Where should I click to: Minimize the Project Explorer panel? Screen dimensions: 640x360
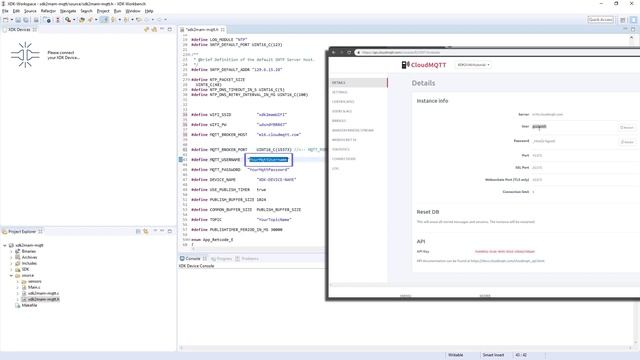[162, 231]
